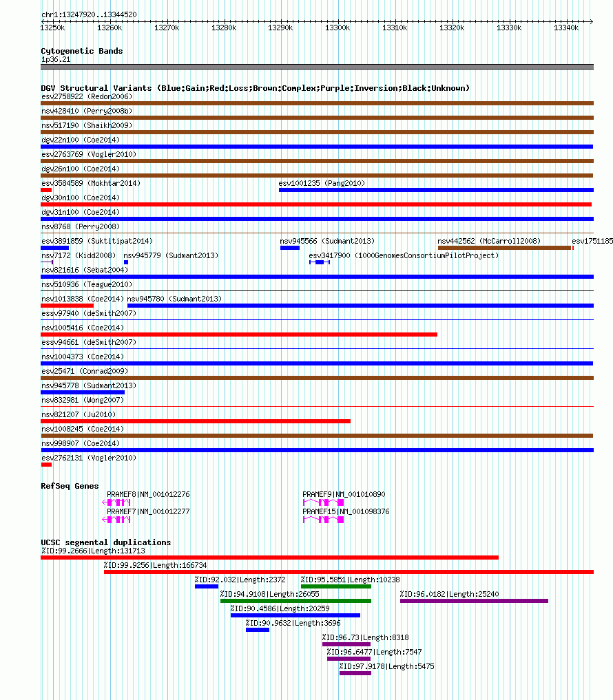
Task: Click the RefSeq Genes track title
Action: point(70,486)
